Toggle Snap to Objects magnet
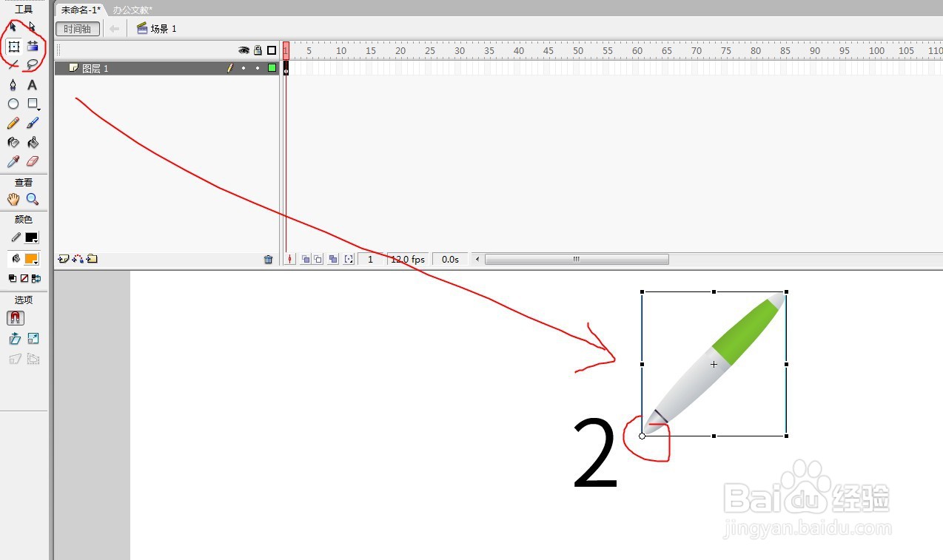This screenshot has height=560, width=943. tap(16, 318)
